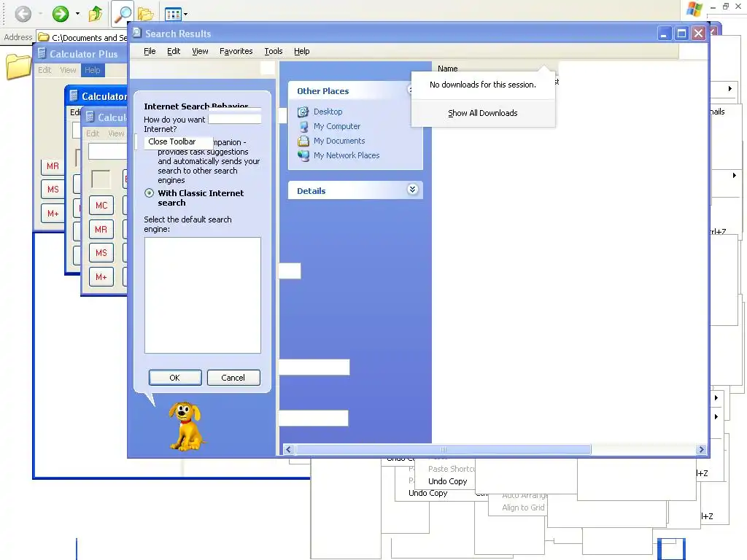Click M+ button in the MC column
The width and height of the screenshot is (747, 560).
[x=101, y=276]
